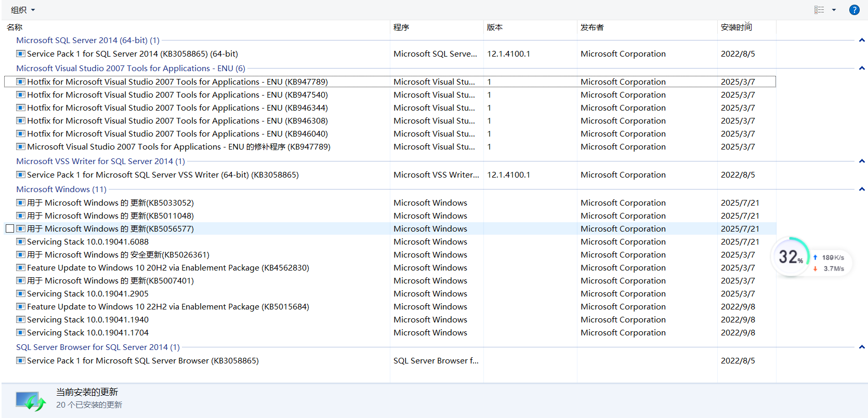Collapse the SQL Server Browser group chevron

[862, 347]
